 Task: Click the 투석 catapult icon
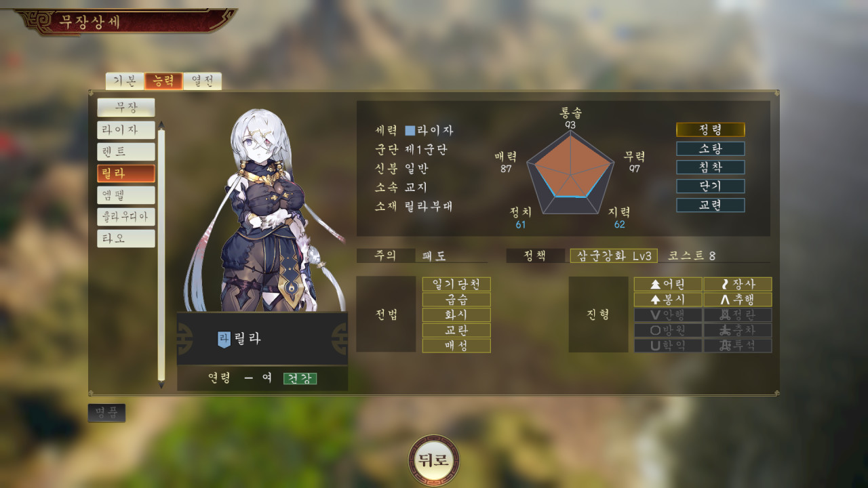tap(738, 346)
